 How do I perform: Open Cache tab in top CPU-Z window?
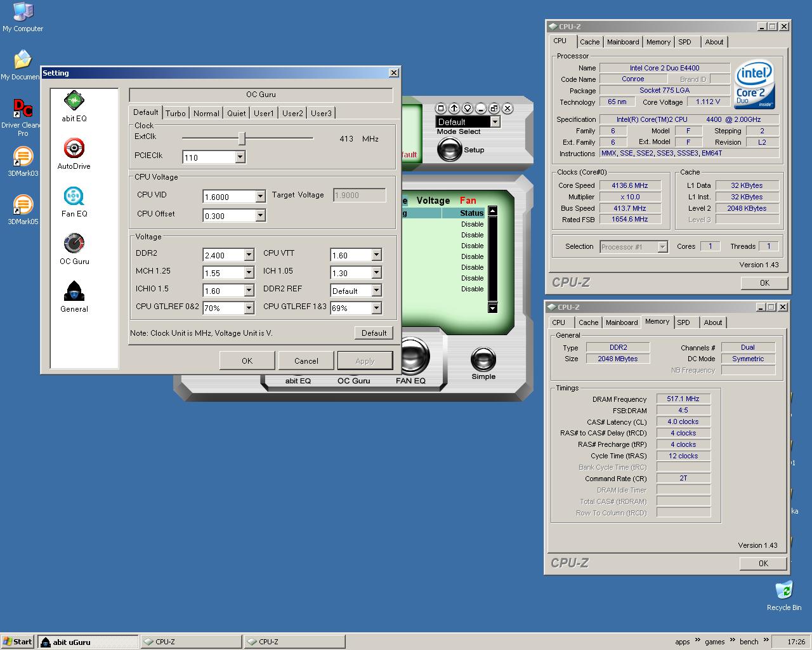[x=589, y=42]
